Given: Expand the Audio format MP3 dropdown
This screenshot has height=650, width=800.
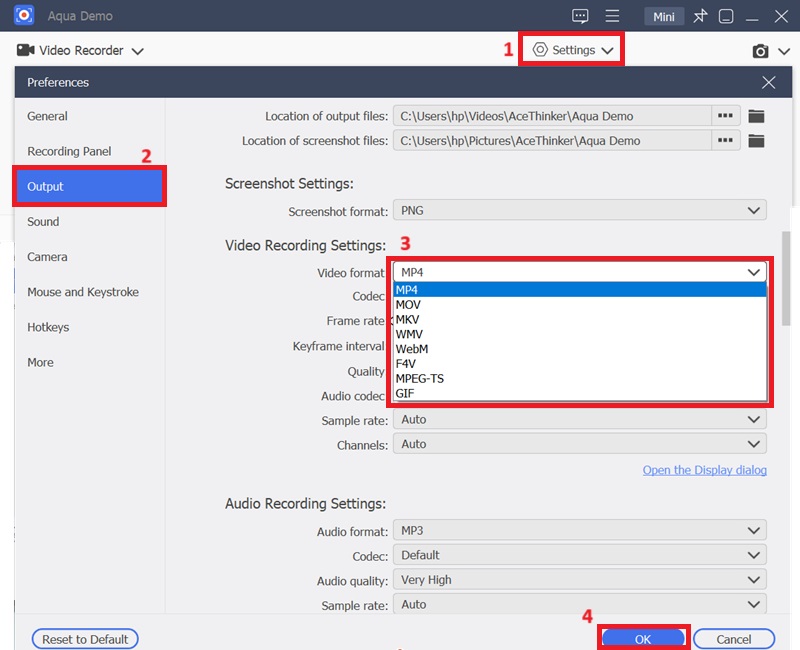Looking at the screenshot, I should pyautogui.click(x=580, y=531).
